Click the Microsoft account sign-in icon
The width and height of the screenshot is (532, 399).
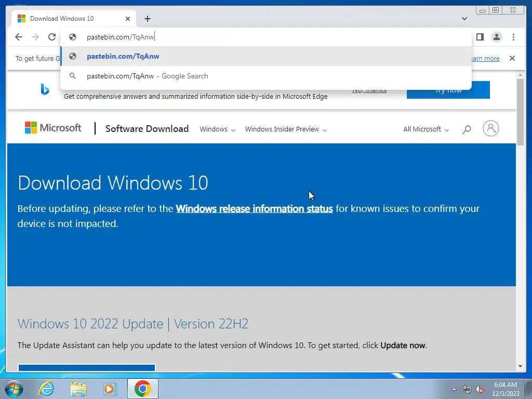(x=490, y=129)
